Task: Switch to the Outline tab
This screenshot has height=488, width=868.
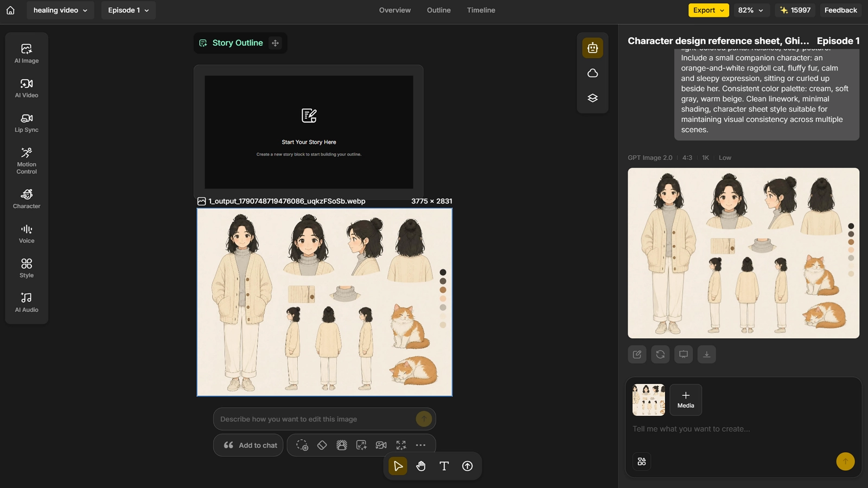Action: 439,10
